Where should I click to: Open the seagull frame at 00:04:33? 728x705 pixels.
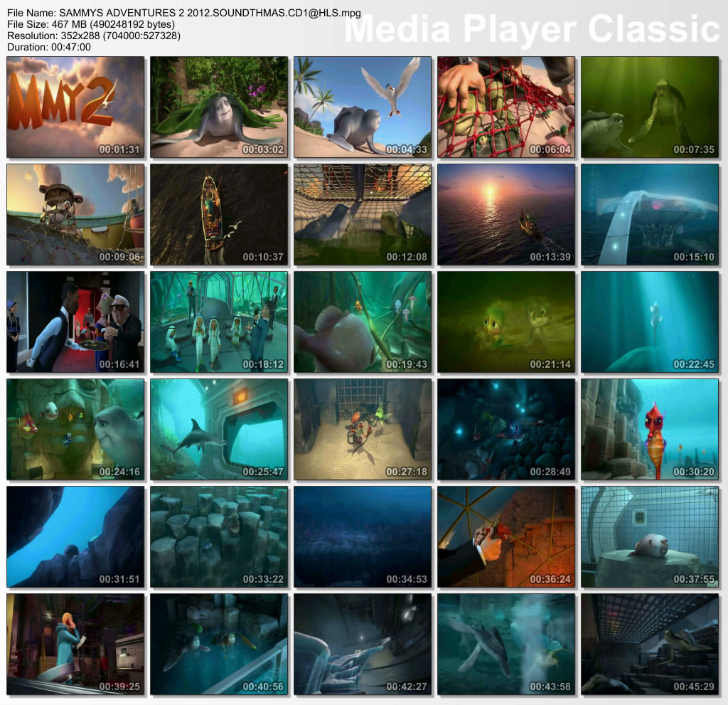(x=363, y=107)
